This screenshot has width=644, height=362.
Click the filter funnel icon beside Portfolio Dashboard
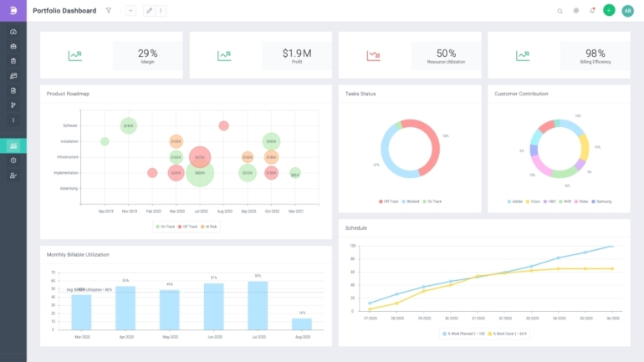(x=108, y=11)
